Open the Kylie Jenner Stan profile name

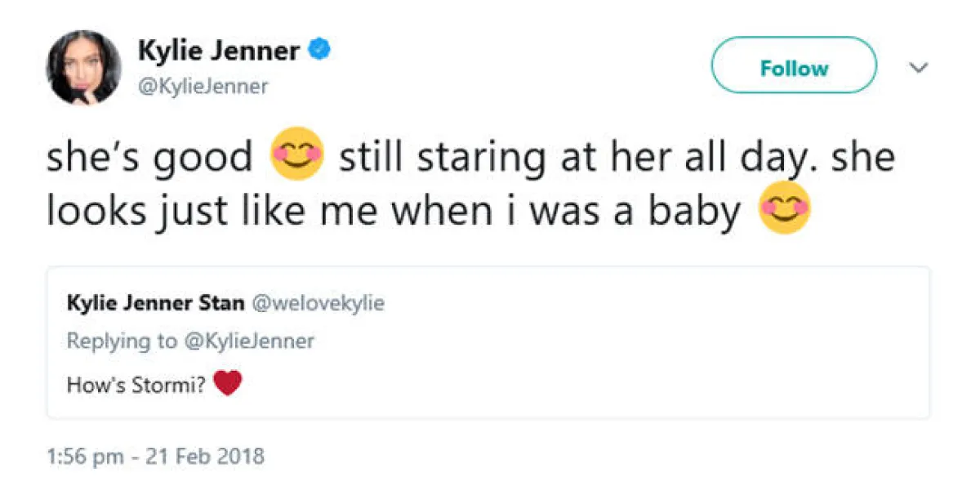(x=156, y=303)
